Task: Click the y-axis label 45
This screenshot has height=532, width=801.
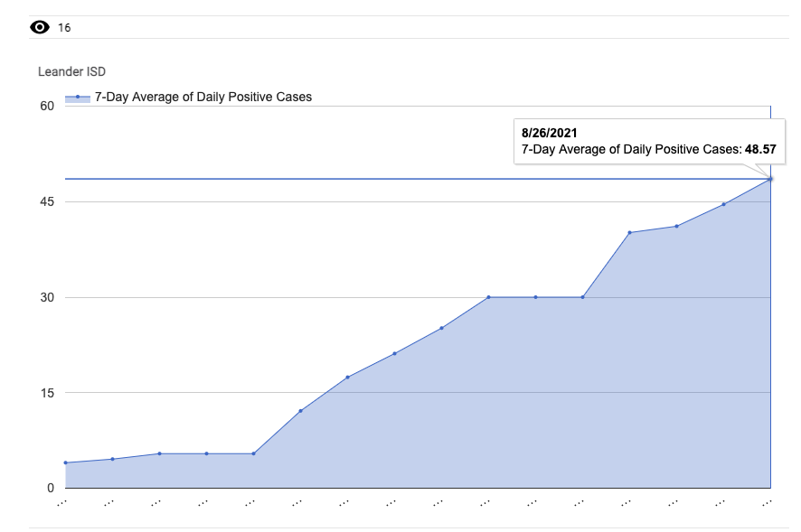Action: click(47, 201)
